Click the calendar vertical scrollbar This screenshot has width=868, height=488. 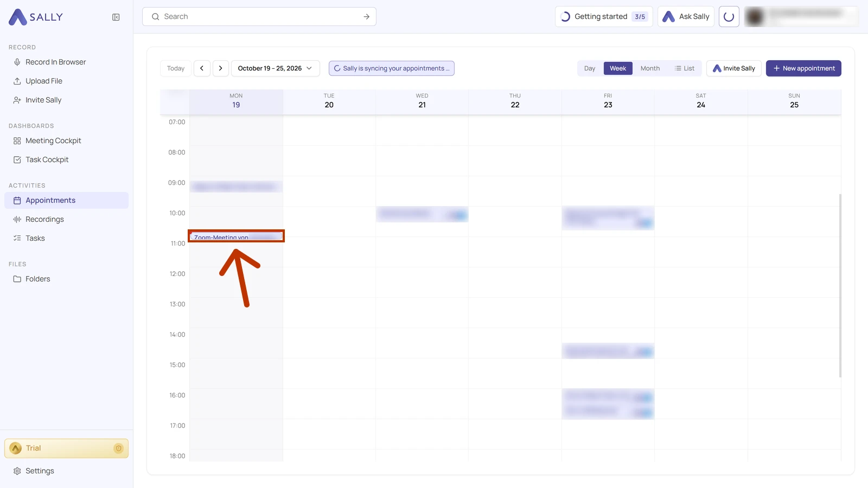(840, 286)
